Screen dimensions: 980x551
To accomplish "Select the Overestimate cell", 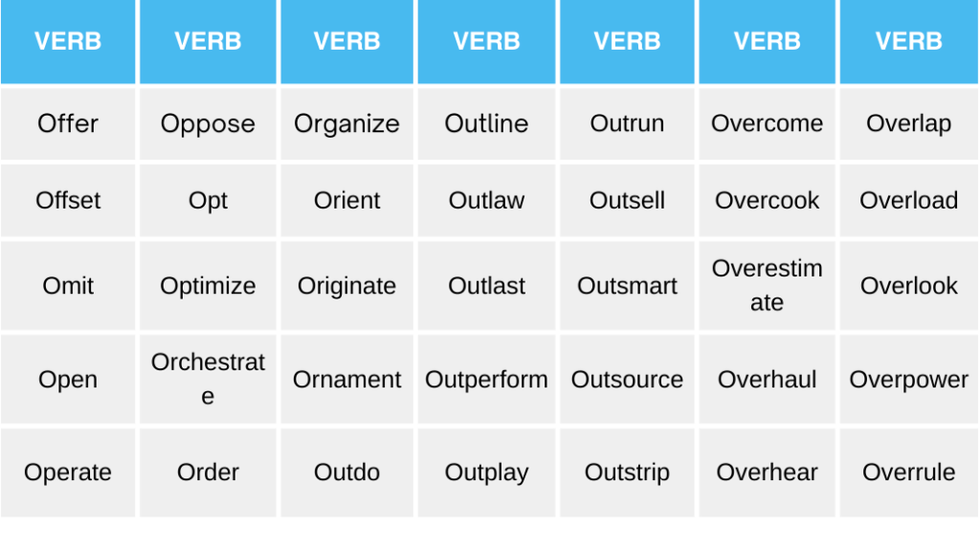I will [x=767, y=285].
